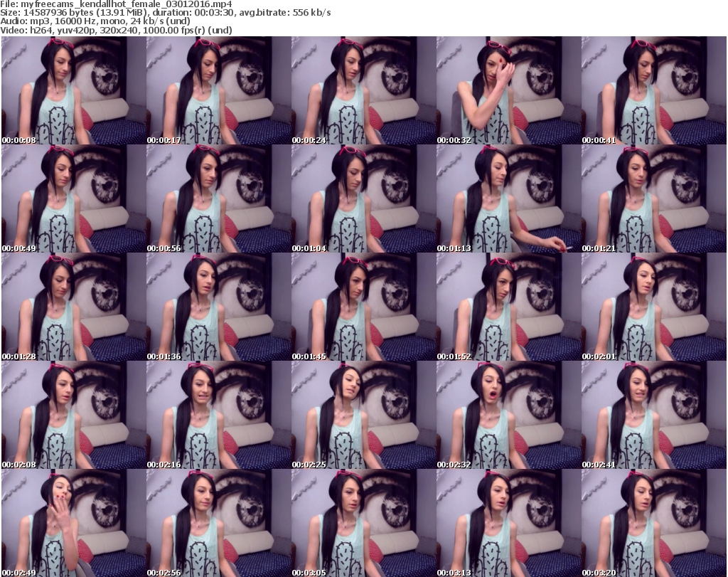
Task: Select the thumbnail stamped 00:02:41
Action: point(654,415)
